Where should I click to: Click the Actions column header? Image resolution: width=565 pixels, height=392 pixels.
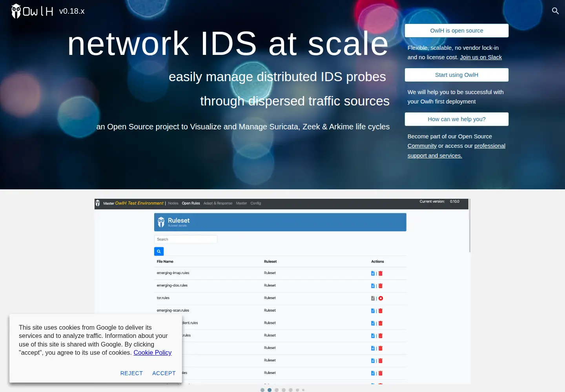[378, 261]
